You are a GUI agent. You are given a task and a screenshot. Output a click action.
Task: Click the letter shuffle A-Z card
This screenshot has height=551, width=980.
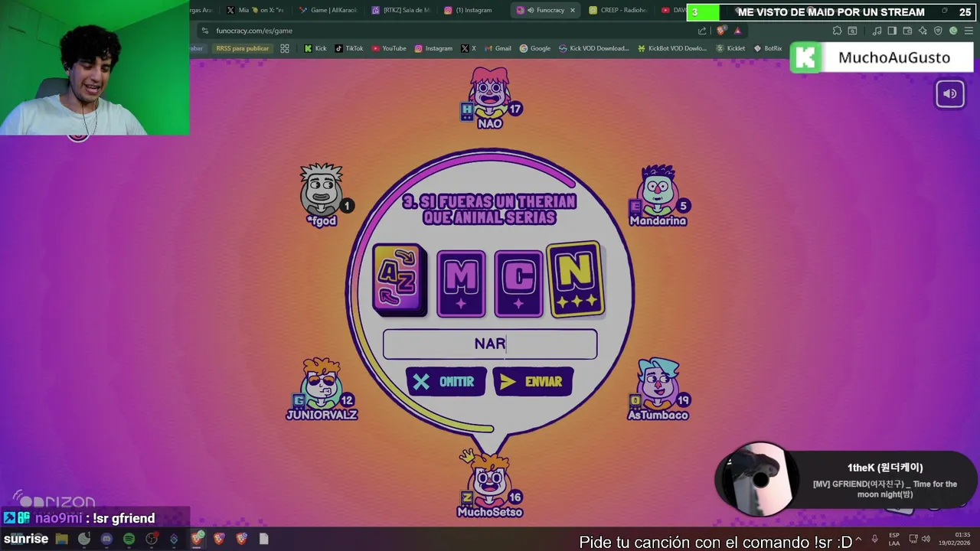(x=400, y=281)
